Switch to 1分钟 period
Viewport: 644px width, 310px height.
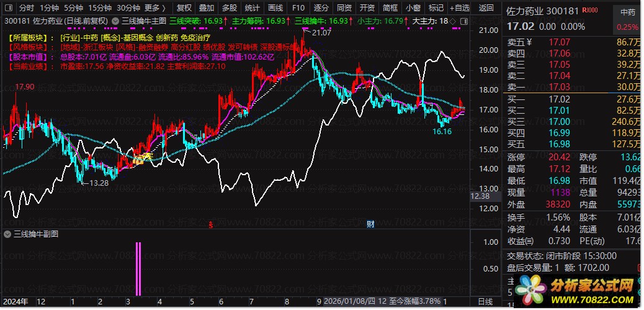coord(50,8)
